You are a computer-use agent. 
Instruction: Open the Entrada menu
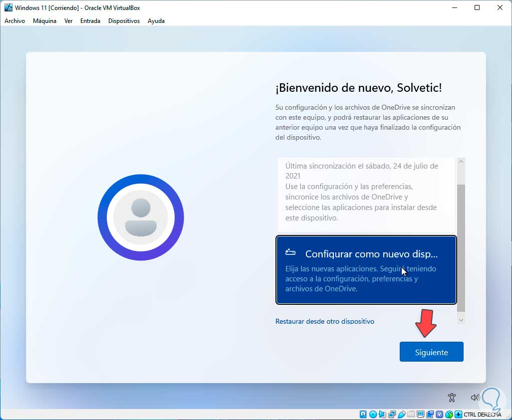pos(90,21)
